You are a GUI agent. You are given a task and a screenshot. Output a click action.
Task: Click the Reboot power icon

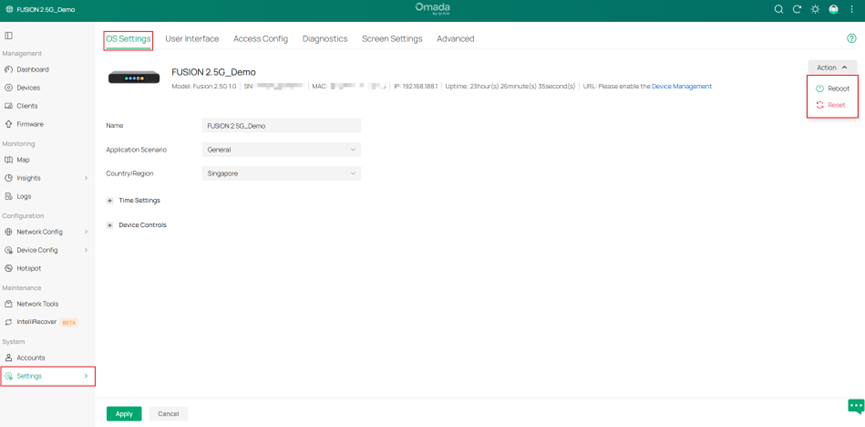(x=820, y=88)
